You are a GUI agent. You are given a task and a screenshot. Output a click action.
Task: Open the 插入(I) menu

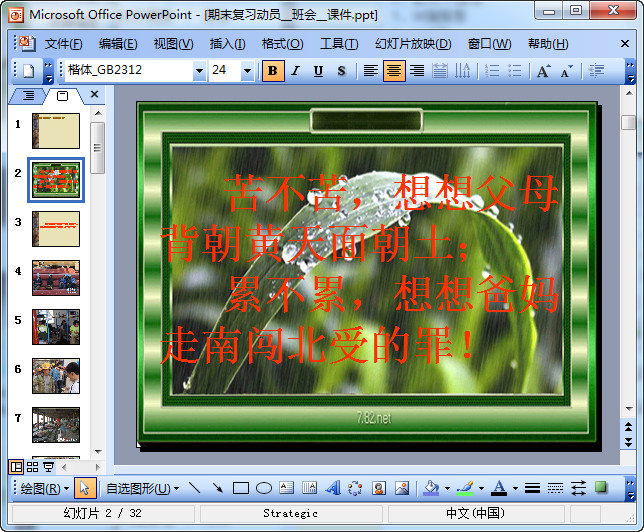tap(228, 44)
